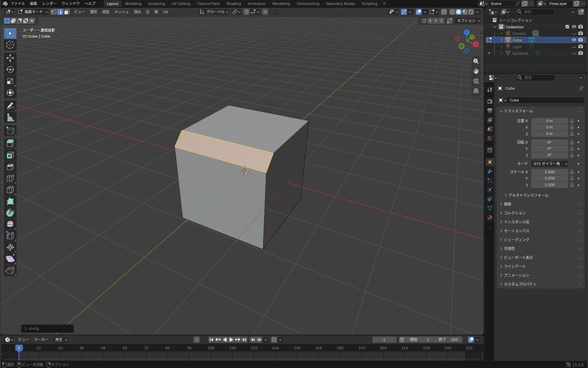This screenshot has width=588, height=368.
Task: Open the Modifiers wrench properties tab
Action: tap(490, 172)
